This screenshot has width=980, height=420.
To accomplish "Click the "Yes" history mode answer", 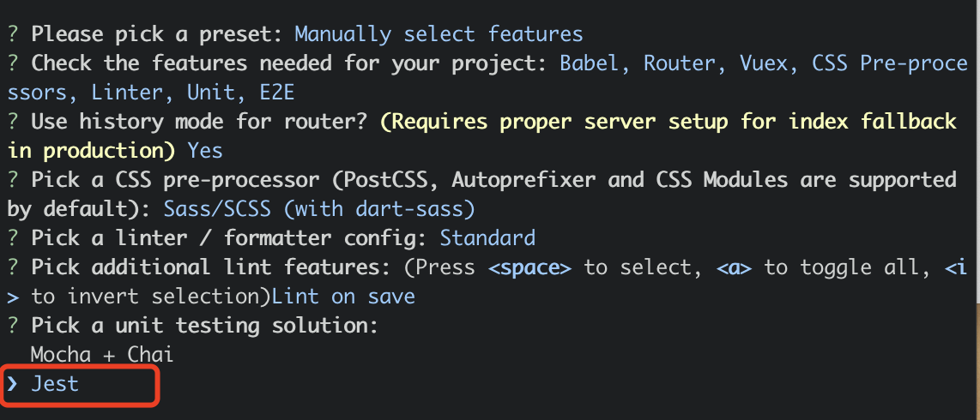I will pos(205,151).
